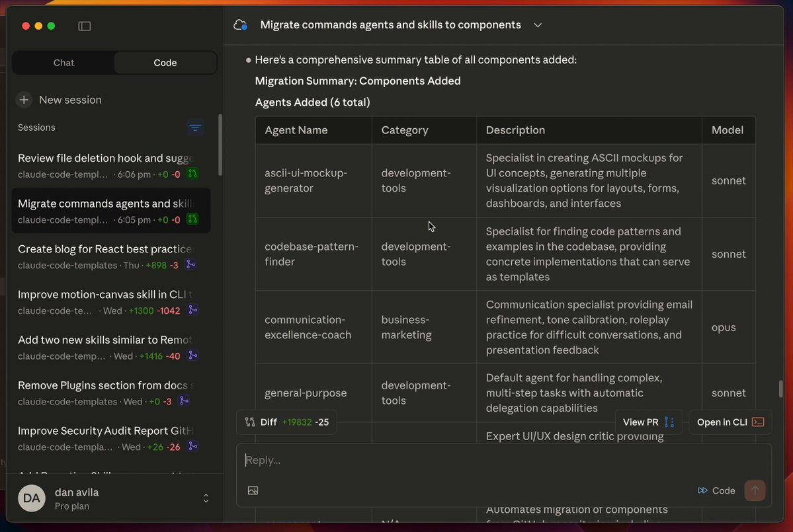Open the Diff +19832 -25 button
The height and width of the screenshot is (532, 793).
pos(286,422)
